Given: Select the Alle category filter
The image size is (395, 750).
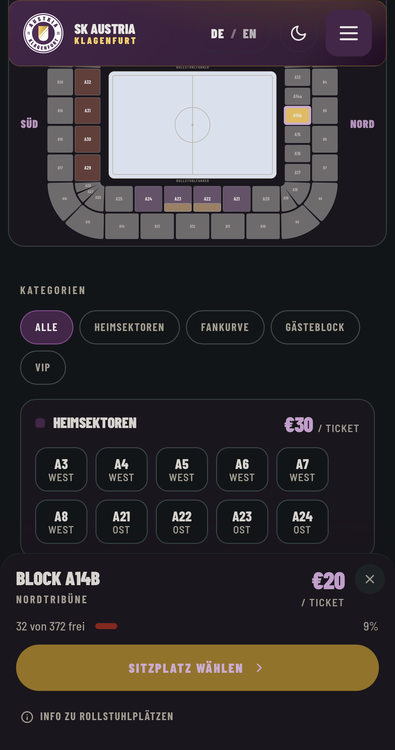Looking at the screenshot, I should point(46,327).
